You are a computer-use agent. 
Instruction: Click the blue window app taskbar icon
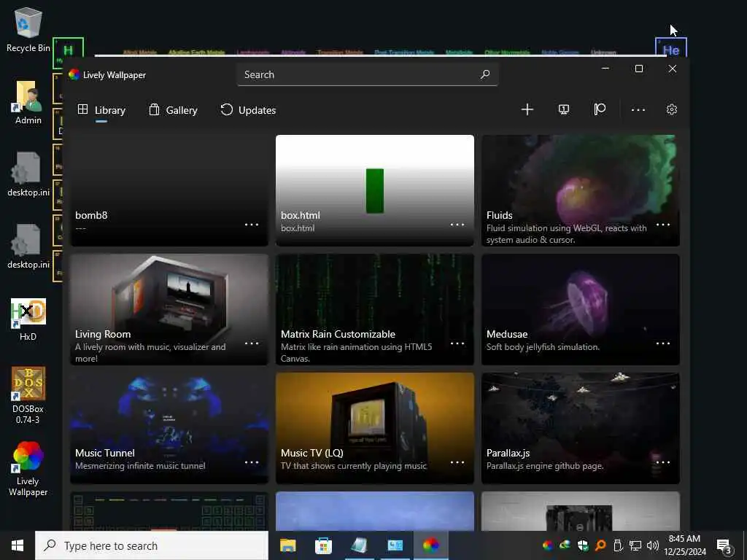tap(395, 545)
